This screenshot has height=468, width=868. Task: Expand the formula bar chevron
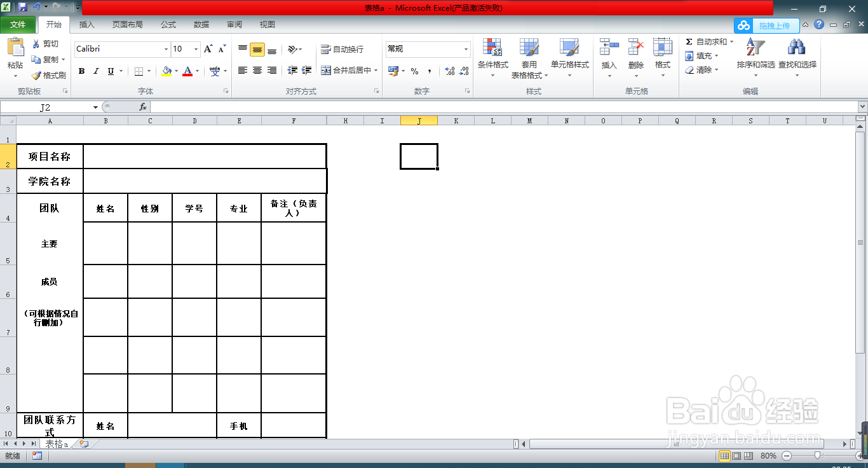[862, 107]
